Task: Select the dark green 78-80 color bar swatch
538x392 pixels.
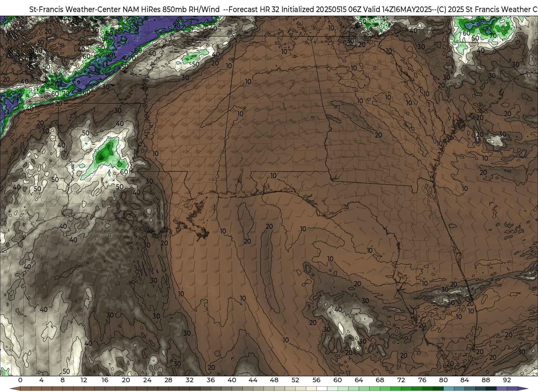Action: 438,389
